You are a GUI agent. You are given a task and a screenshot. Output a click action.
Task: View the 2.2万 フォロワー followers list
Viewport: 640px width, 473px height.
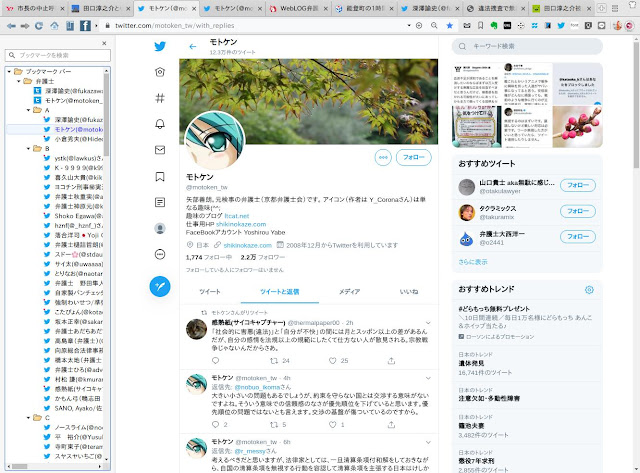262,257
